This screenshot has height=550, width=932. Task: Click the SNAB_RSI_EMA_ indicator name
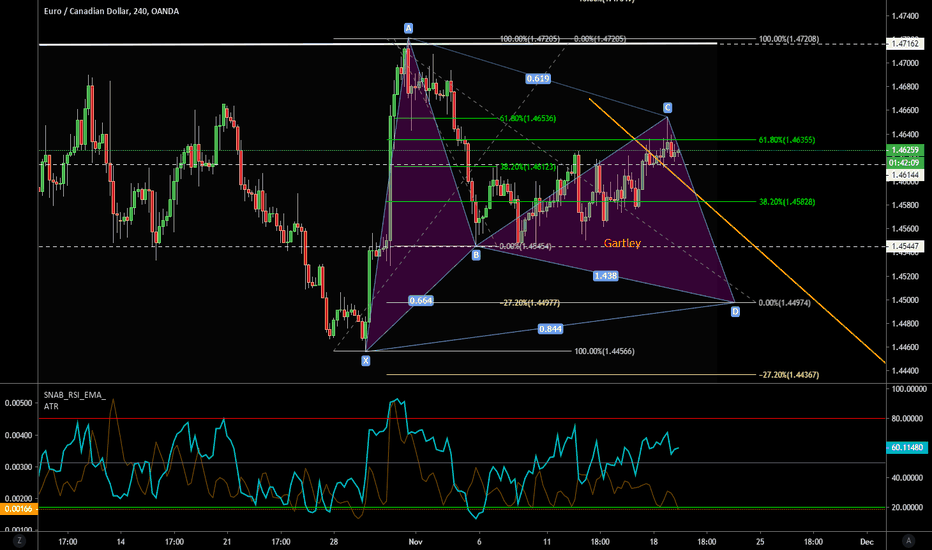75,396
